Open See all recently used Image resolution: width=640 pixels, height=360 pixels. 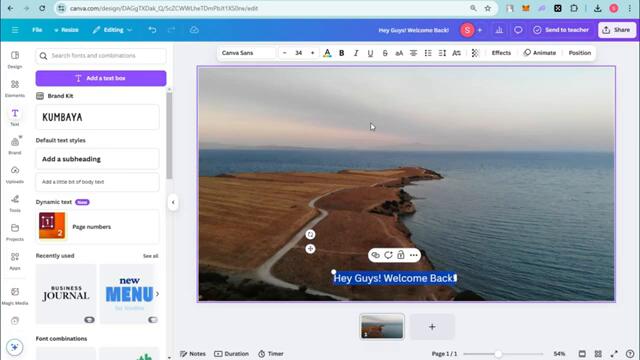coord(151,256)
